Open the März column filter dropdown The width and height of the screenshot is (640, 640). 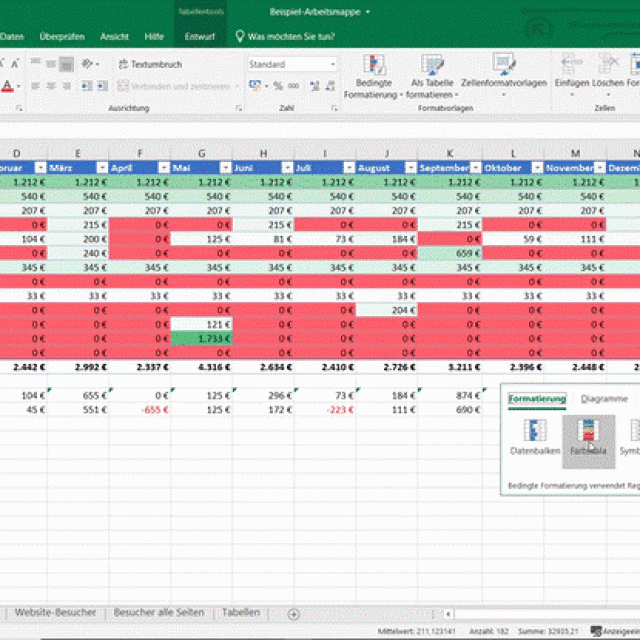pos(102,168)
